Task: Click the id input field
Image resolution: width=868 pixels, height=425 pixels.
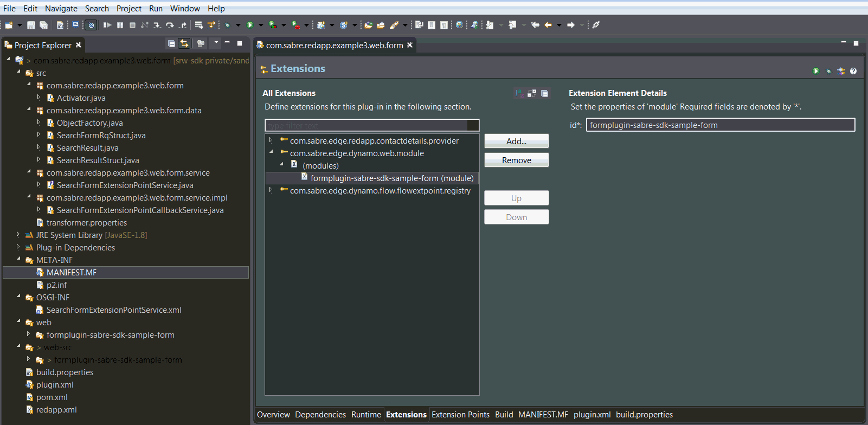Action: pos(720,125)
